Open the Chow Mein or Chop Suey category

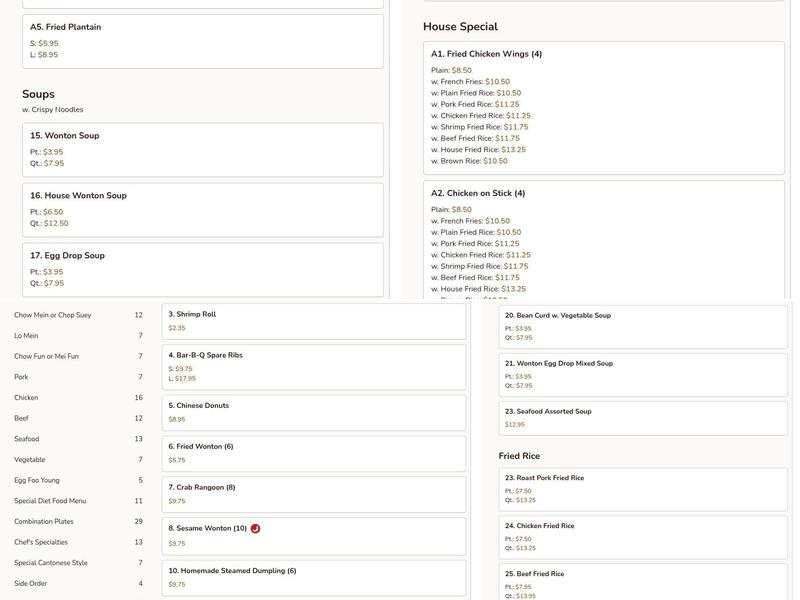click(53, 315)
